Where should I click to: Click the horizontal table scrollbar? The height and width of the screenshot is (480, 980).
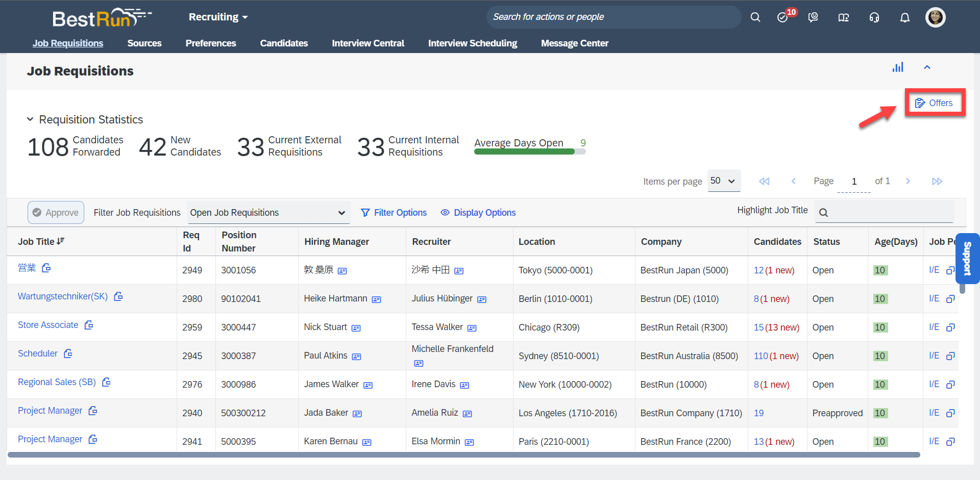(x=463, y=454)
